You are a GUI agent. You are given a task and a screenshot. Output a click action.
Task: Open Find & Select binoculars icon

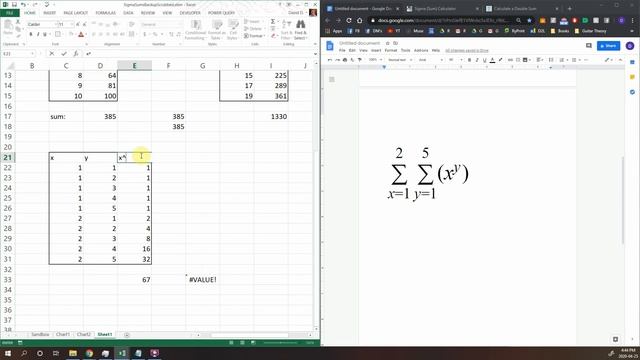(x=300, y=29)
